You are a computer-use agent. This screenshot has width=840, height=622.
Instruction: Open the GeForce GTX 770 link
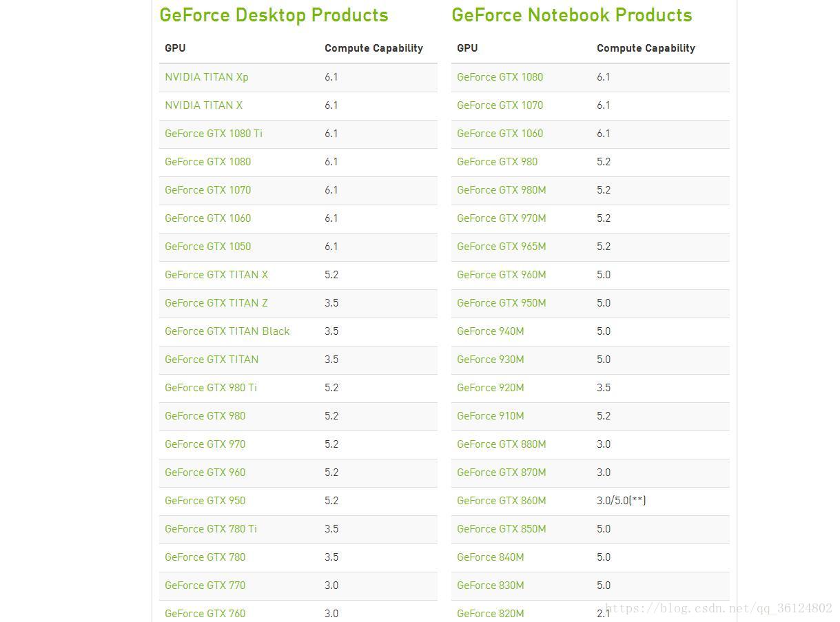pyautogui.click(x=205, y=585)
